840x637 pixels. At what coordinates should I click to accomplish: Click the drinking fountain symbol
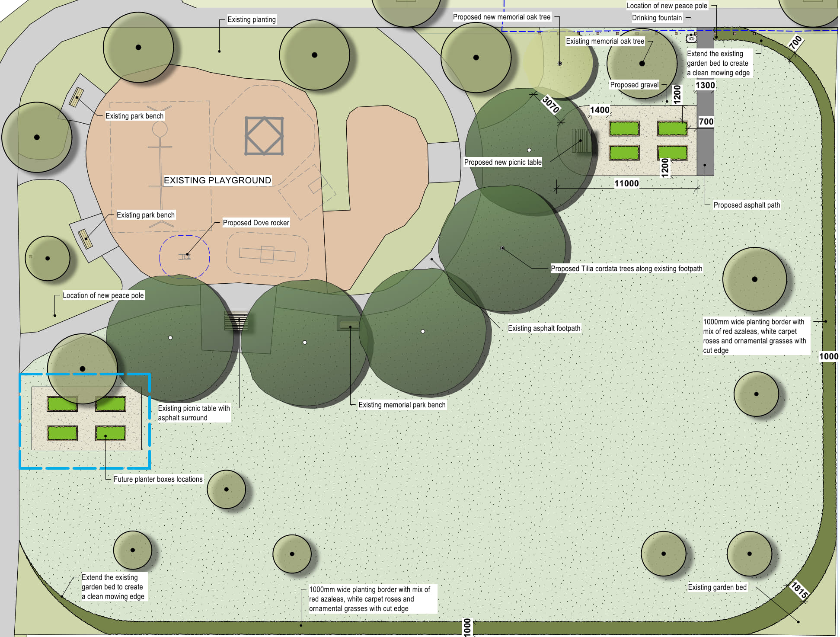(691, 38)
